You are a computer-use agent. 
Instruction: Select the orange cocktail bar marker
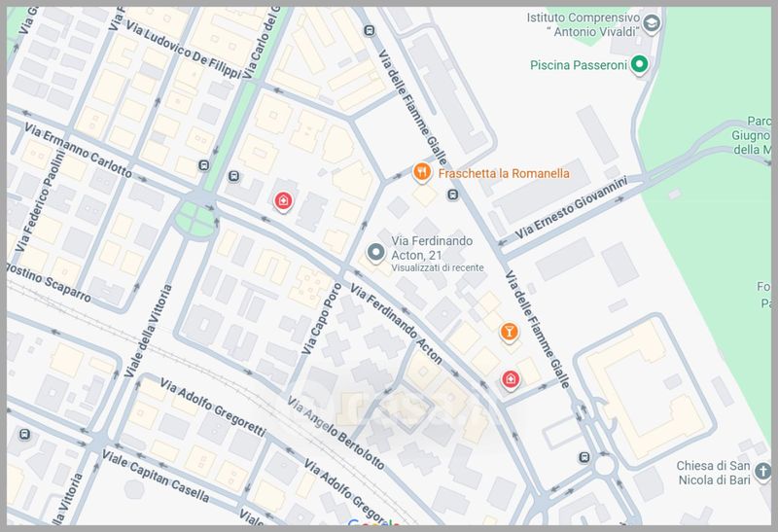[508, 334]
